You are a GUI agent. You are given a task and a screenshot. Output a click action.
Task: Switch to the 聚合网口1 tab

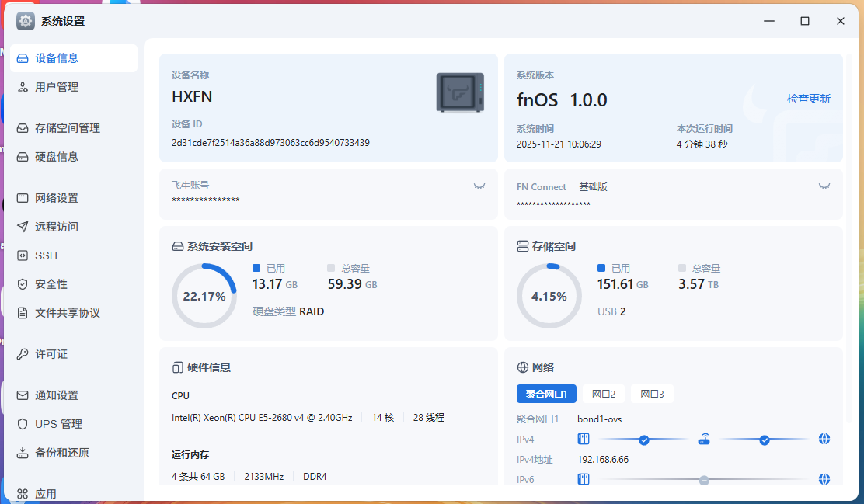tap(546, 394)
